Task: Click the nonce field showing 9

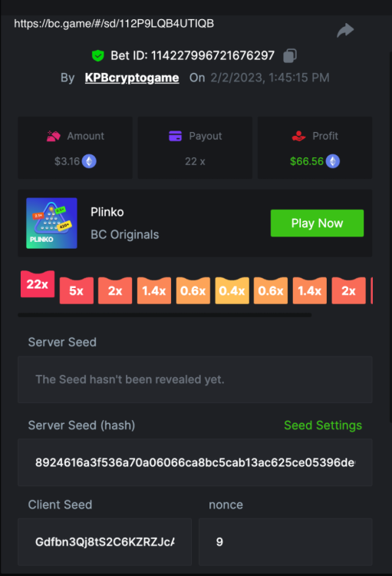Action: [285, 542]
